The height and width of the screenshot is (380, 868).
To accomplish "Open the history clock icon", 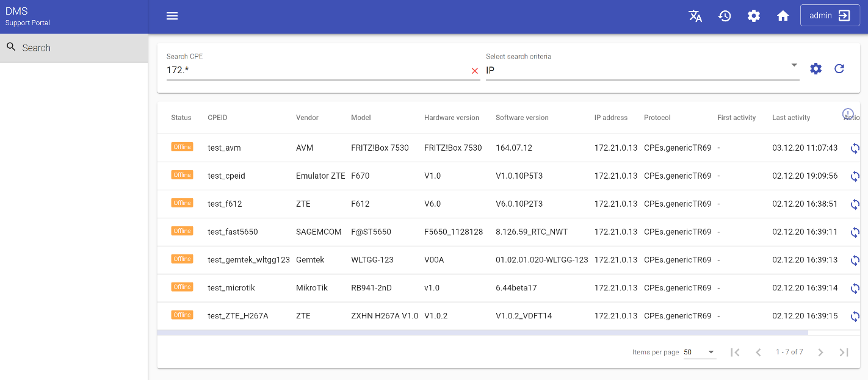I will 725,16.
